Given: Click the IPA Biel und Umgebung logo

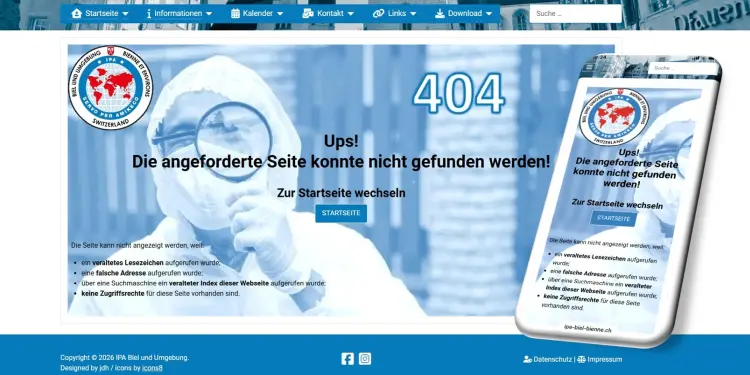Looking at the screenshot, I should (110, 88).
